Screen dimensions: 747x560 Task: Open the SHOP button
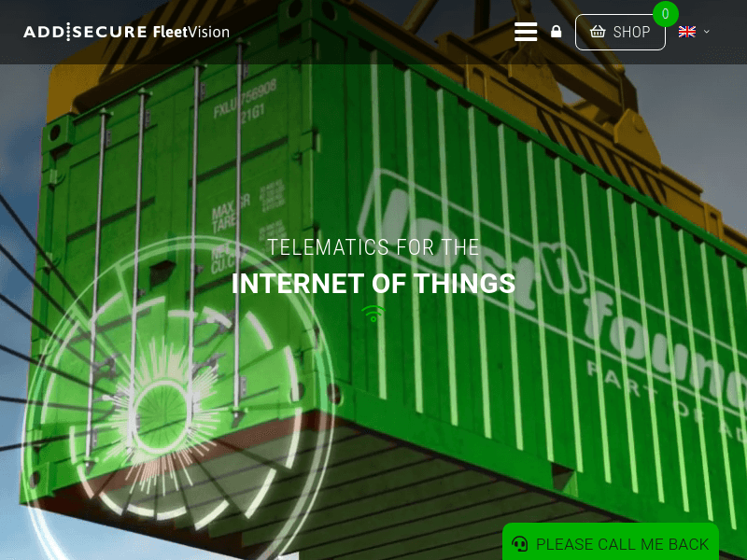(x=620, y=32)
